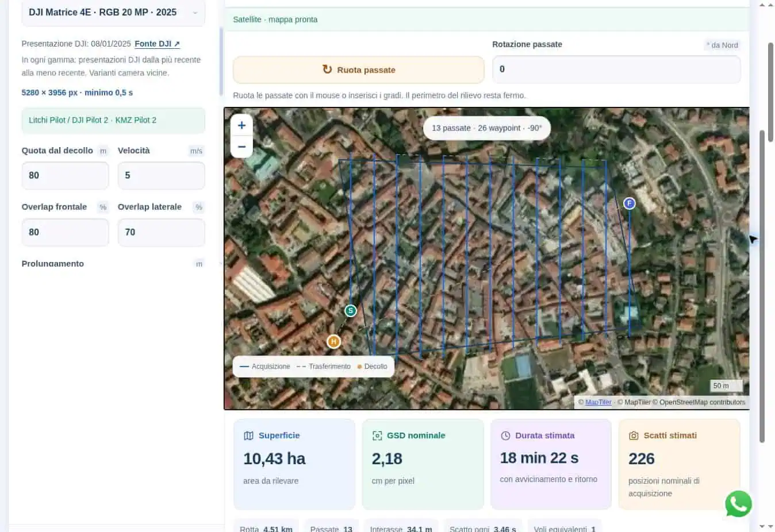This screenshot has height=532, width=775.
Task: Zoom in on the map
Action: 242,125
